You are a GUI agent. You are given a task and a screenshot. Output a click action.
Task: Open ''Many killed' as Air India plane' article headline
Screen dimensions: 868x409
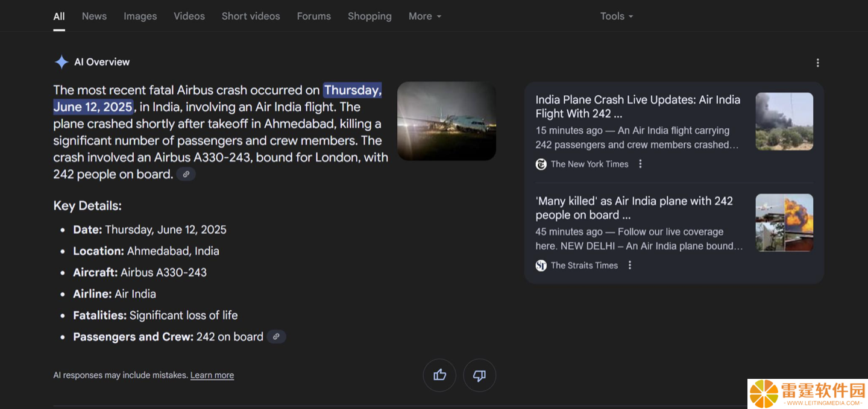[634, 208]
